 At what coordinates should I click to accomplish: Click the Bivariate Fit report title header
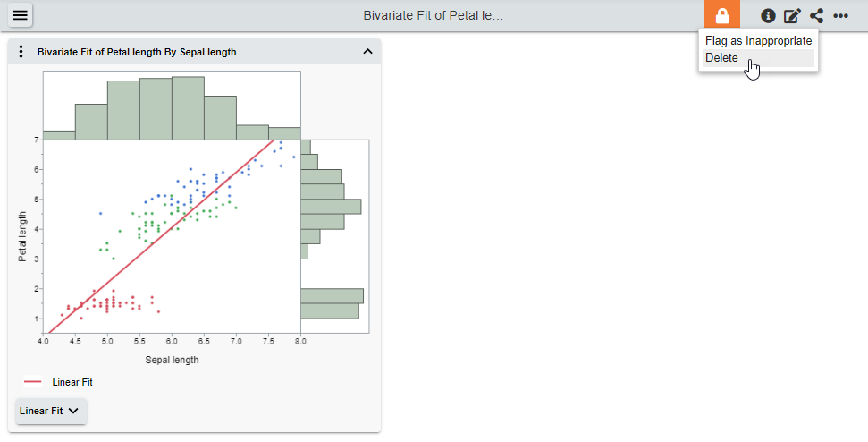pos(137,52)
